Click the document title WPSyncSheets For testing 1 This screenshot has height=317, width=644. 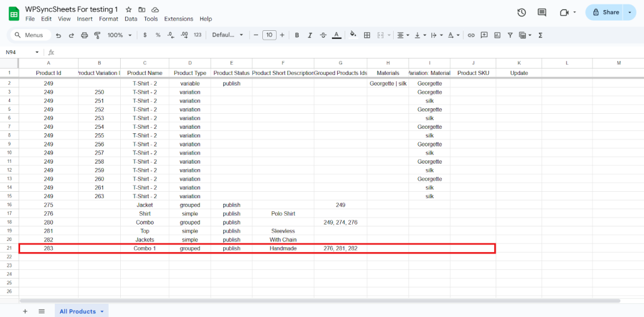[72, 9]
